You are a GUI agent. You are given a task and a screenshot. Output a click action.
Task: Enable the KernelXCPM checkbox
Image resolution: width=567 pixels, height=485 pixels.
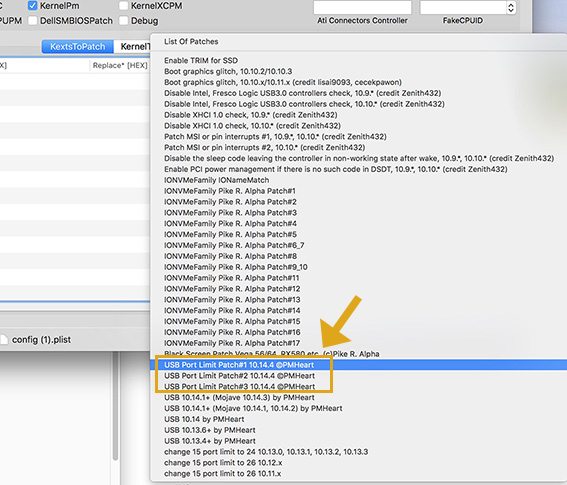pyautogui.click(x=124, y=5)
